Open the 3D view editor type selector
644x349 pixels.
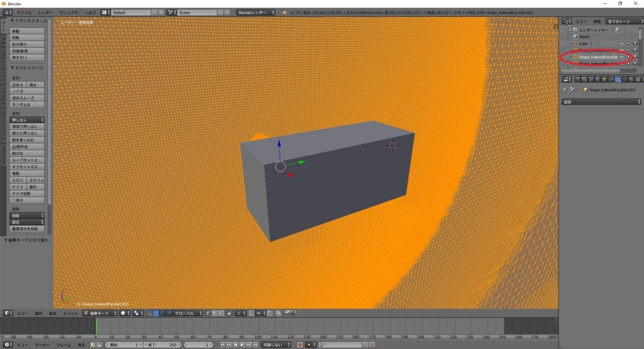[8, 313]
